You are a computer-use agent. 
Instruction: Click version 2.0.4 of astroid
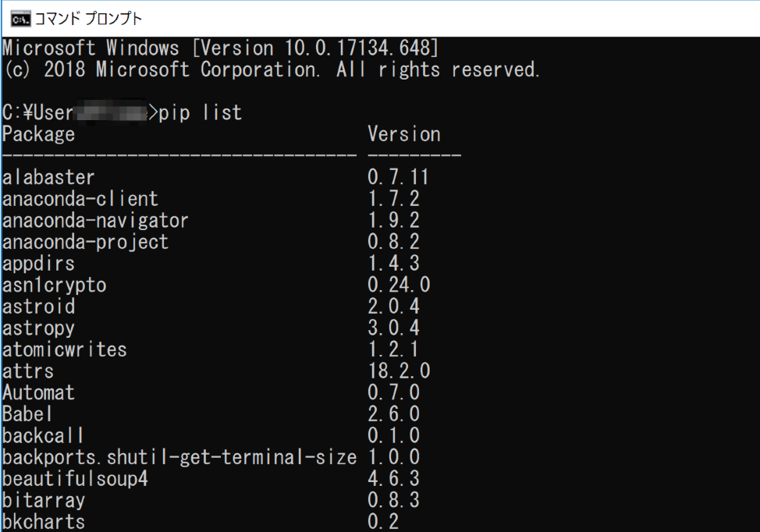pos(393,307)
